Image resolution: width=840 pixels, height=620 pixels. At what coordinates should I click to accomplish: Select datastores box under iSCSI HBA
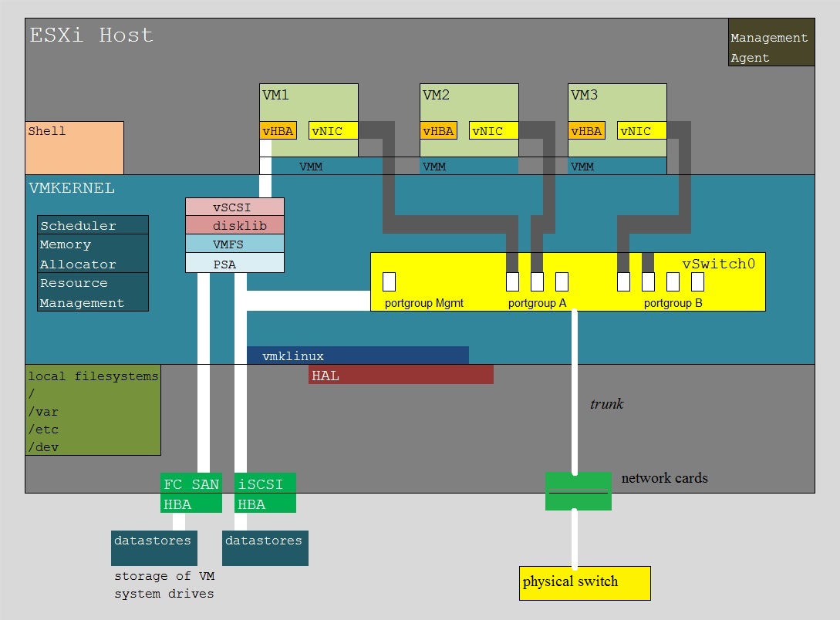click(265, 548)
